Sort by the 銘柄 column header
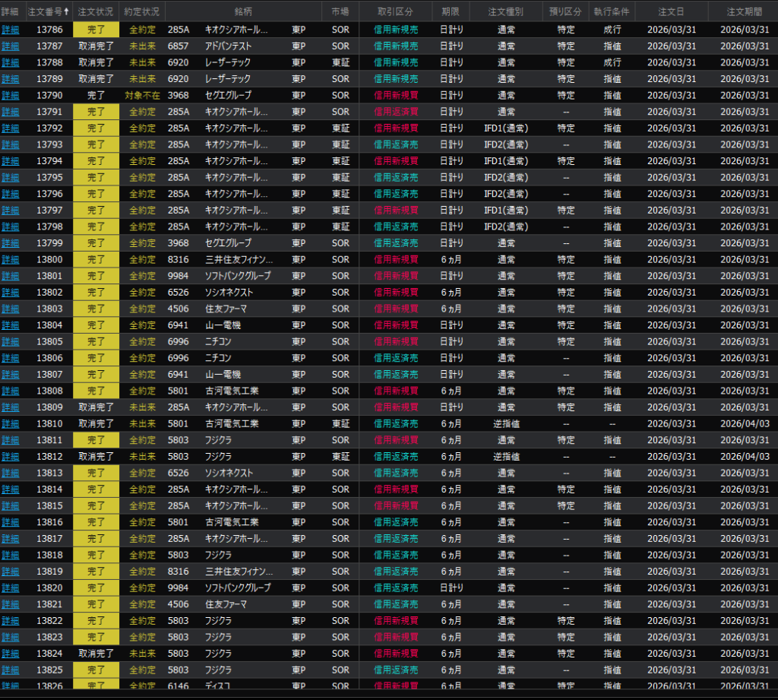 click(x=243, y=11)
